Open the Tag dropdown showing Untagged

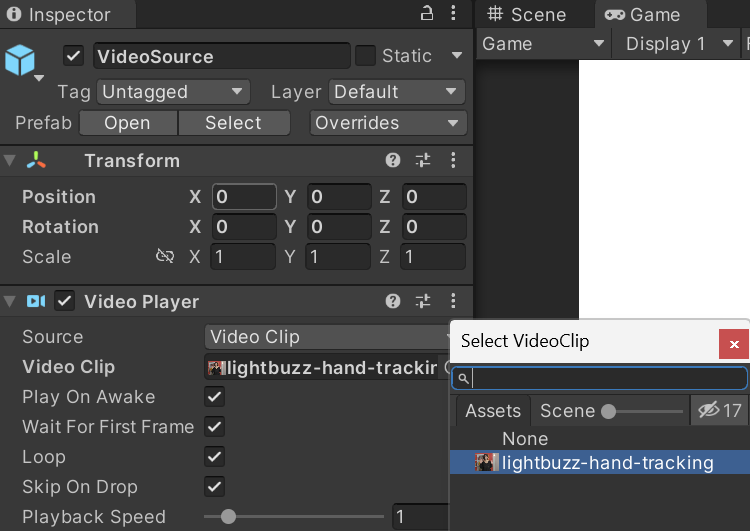pyautogui.click(x=173, y=92)
